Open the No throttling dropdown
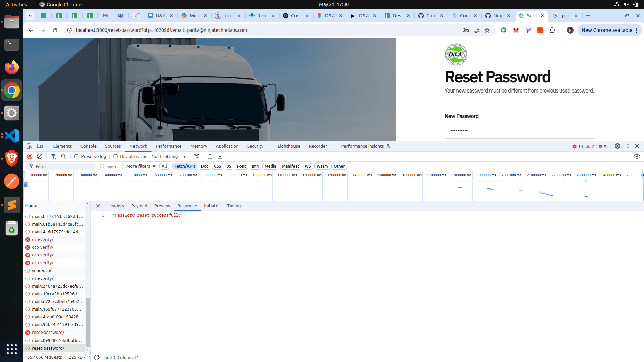Image resolution: width=644 pixels, height=362 pixels. [x=169, y=156]
